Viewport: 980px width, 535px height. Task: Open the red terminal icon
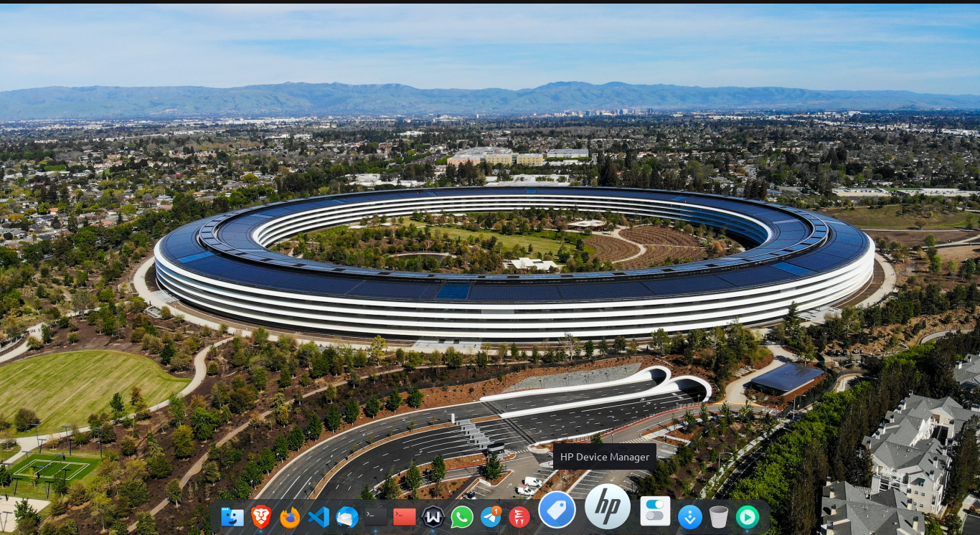[x=405, y=516]
